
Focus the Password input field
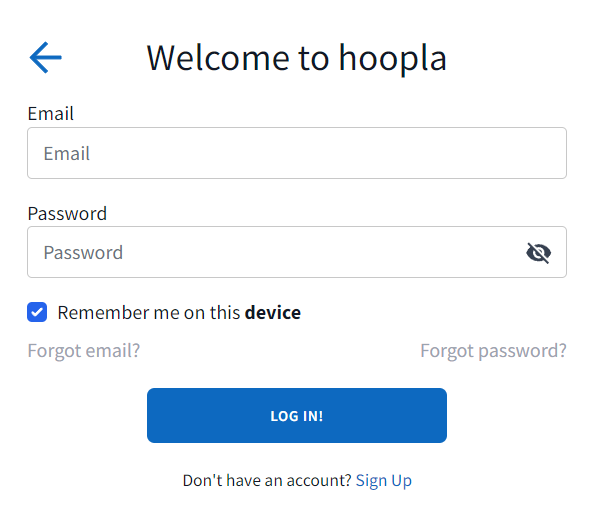[x=297, y=252]
